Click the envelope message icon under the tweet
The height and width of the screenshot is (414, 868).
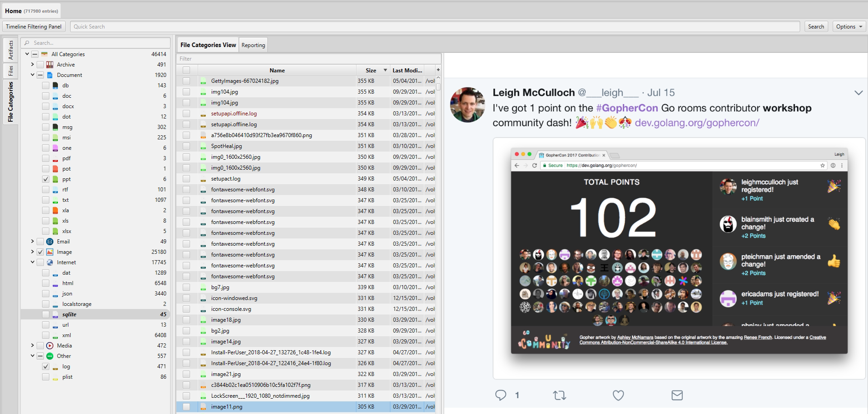click(677, 395)
